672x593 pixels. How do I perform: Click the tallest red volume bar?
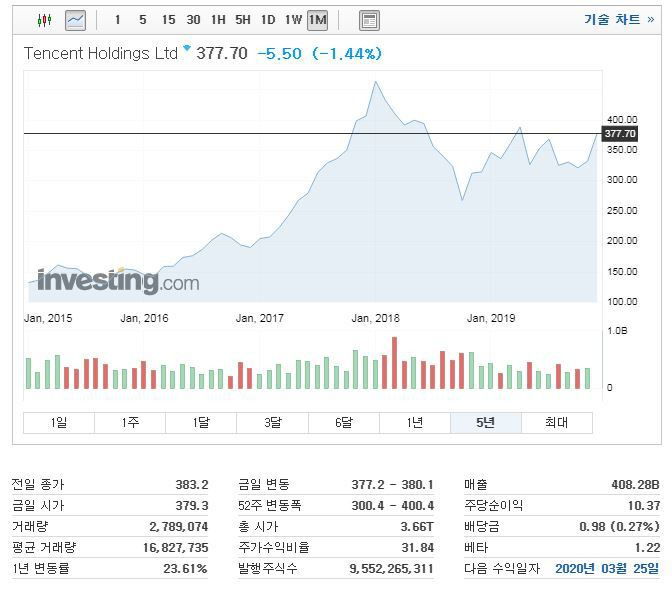pyautogui.click(x=394, y=363)
